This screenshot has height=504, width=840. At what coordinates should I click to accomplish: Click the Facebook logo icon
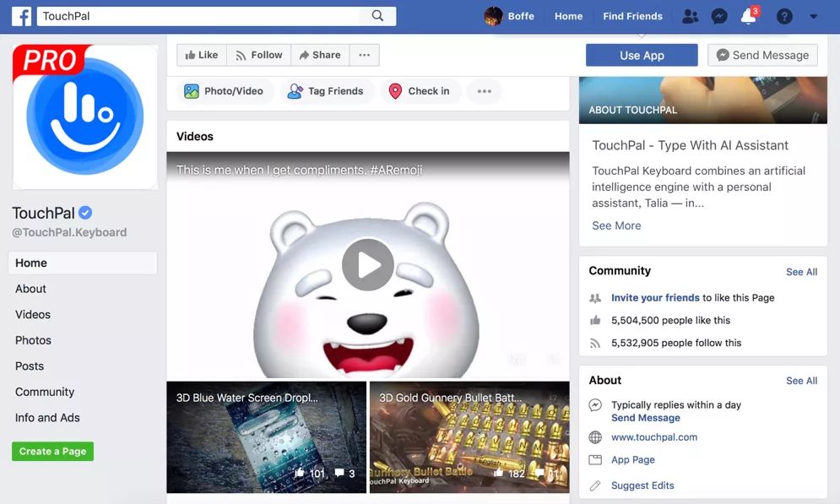coord(21,16)
